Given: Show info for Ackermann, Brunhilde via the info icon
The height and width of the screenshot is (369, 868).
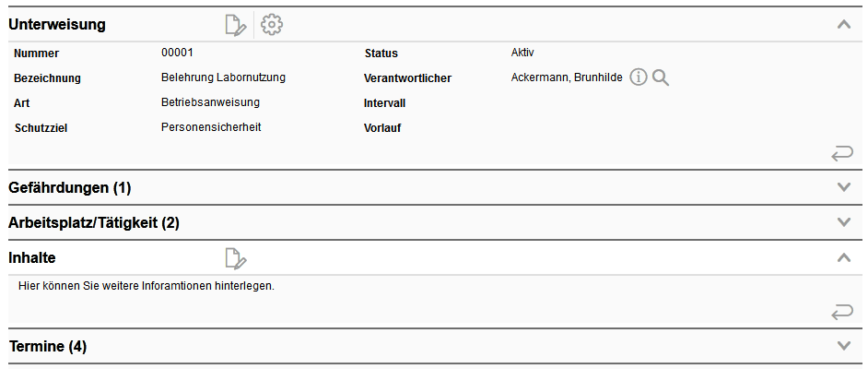Looking at the screenshot, I should click(639, 77).
